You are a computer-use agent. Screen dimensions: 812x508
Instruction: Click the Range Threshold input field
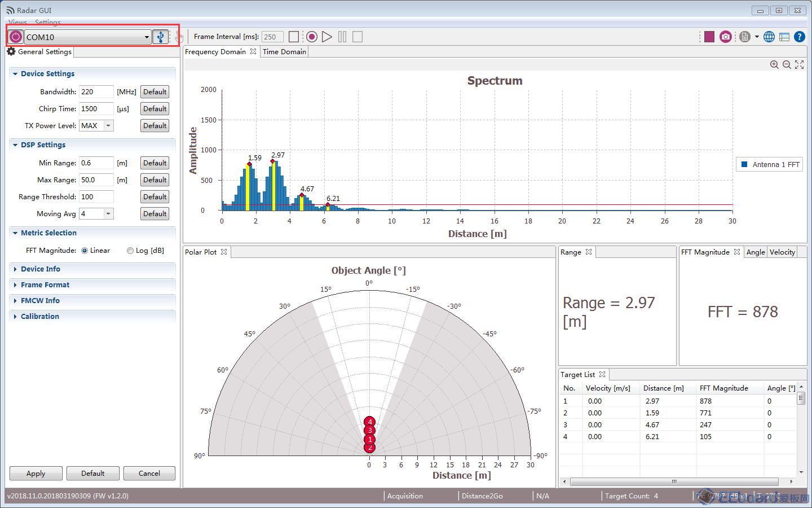96,197
